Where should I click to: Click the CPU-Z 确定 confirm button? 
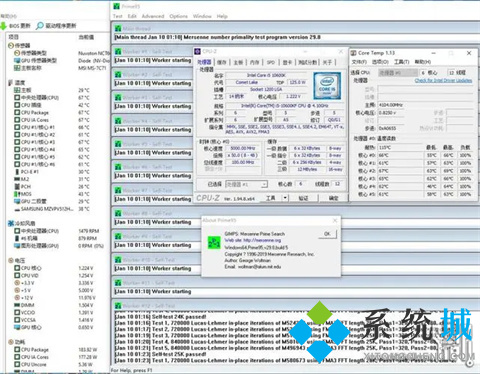click(x=333, y=198)
